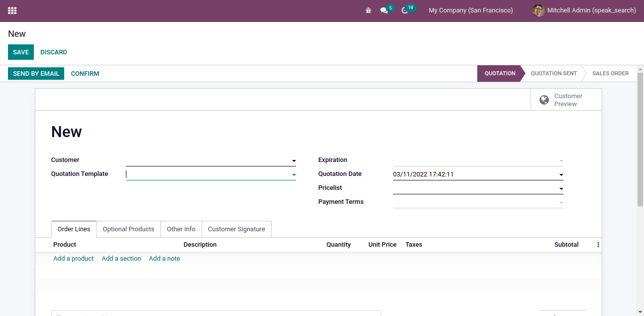Select the Quotation status stage
644x316 pixels.
pyautogui.click(x=500, y=73)
